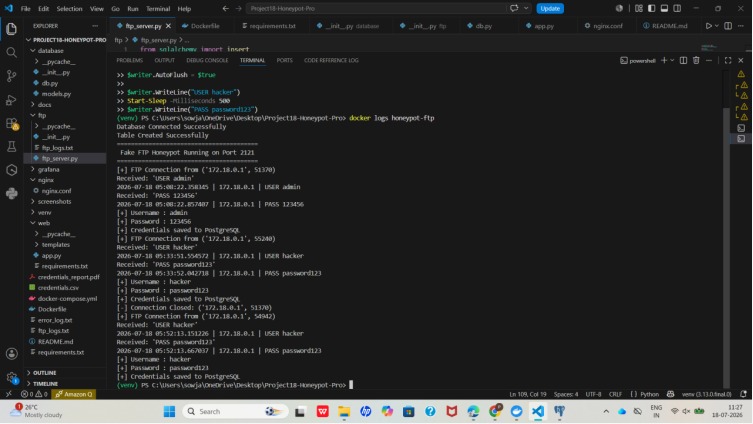The width and height of the screenshot is (753, 424).
Task: Switch to the DEBUG CONSOLE tab
Action: tap(207, 61)
